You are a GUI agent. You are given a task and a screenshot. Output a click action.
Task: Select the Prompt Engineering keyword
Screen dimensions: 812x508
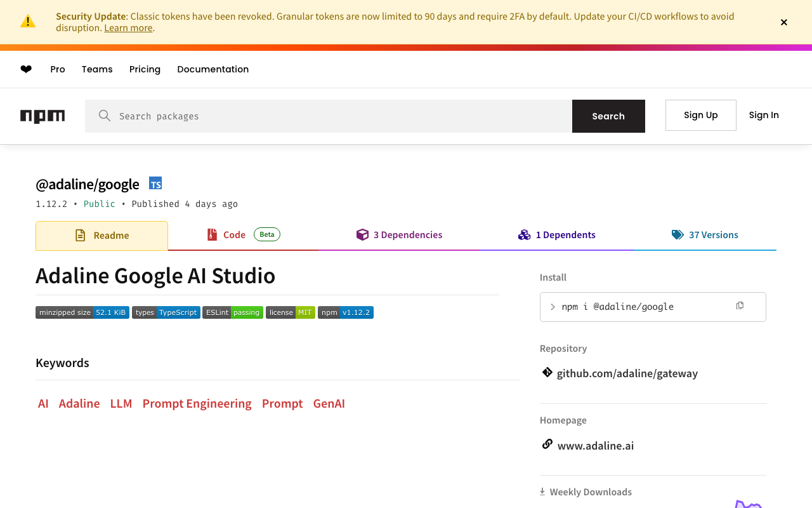(197, 404)
